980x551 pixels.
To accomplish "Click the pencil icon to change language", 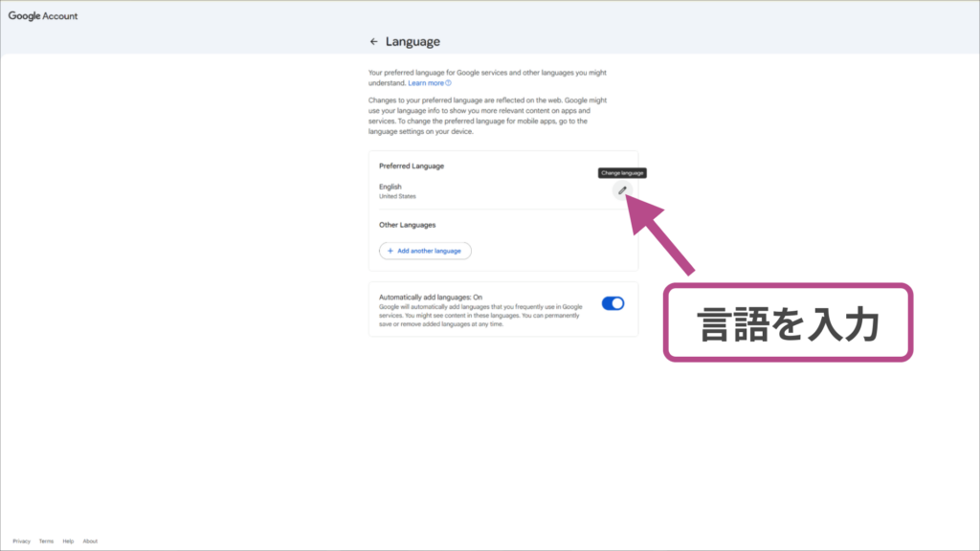I will 622,190.
